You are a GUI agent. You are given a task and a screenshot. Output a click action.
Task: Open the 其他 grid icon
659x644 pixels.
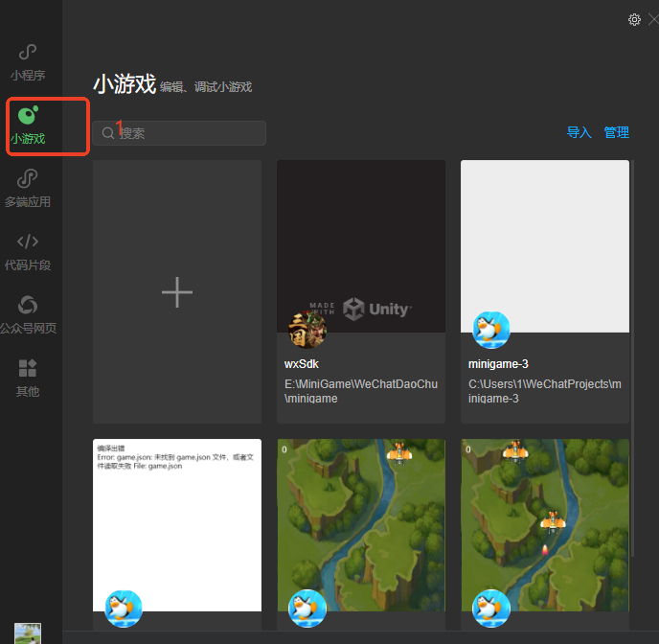(28, 368)
